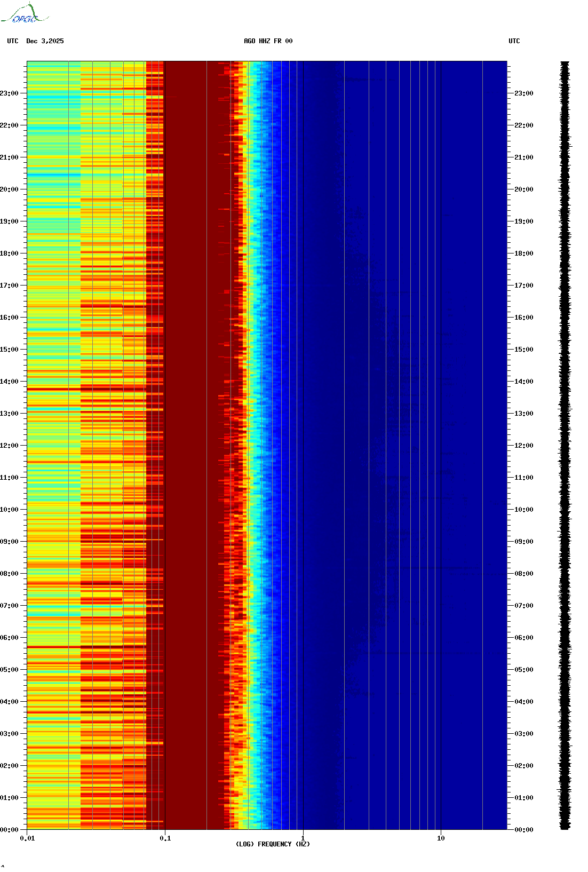Click the UTC label at top right

point(514,41)
